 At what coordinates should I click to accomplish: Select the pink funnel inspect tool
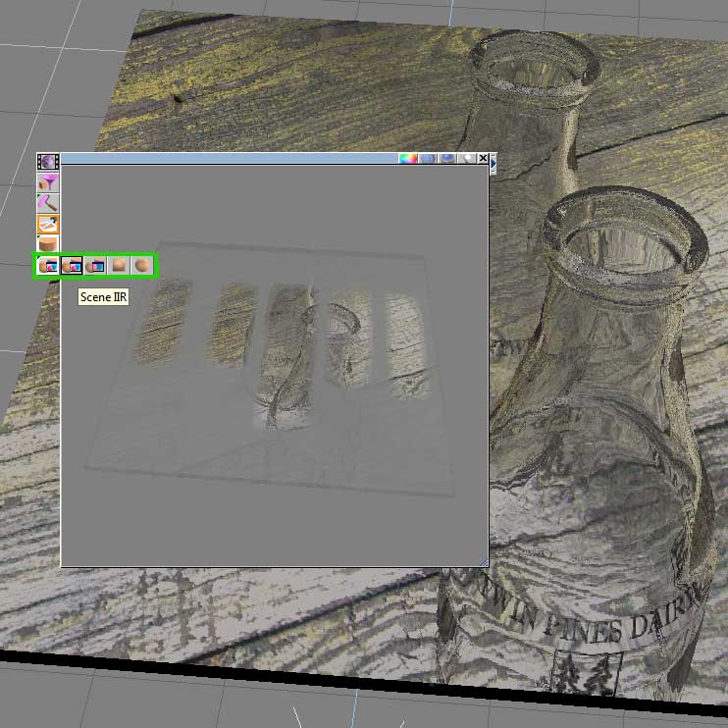pos(48,182)
